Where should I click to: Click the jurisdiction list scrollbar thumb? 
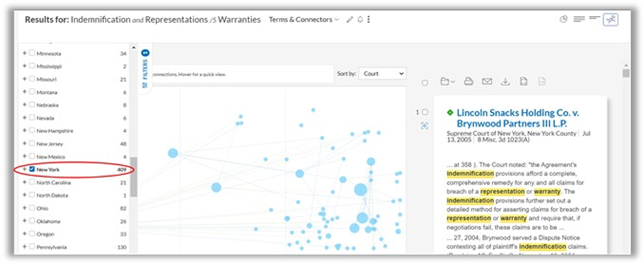tap(133, 177)
